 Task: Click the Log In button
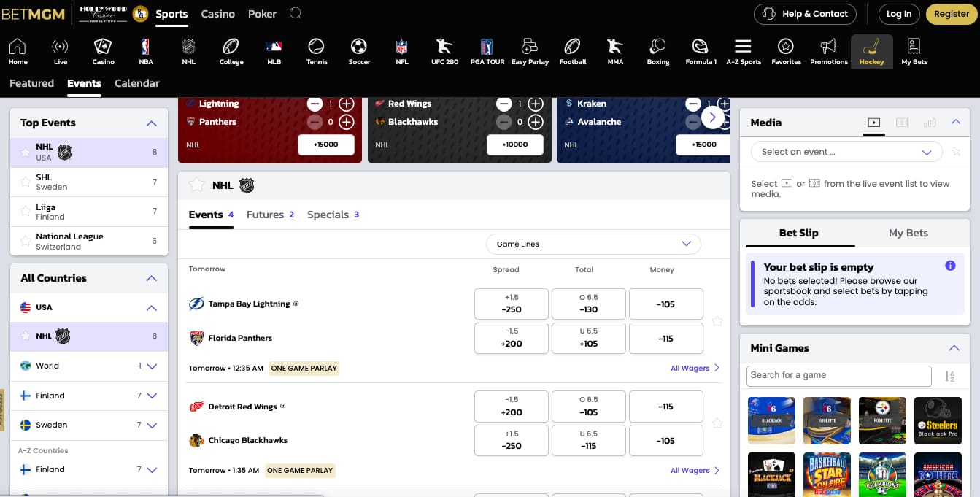pyautogui.click(x=898, y=14)
